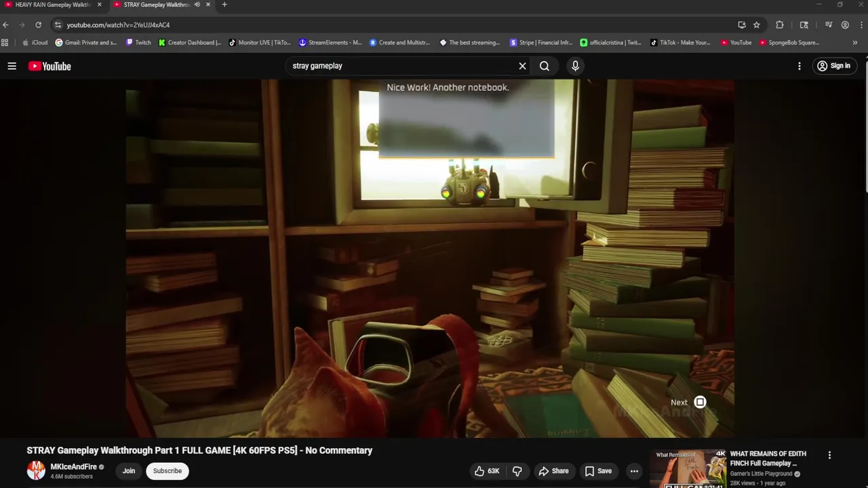Open the browser side panel search icon
868x488 pixels.
point(804,25)
